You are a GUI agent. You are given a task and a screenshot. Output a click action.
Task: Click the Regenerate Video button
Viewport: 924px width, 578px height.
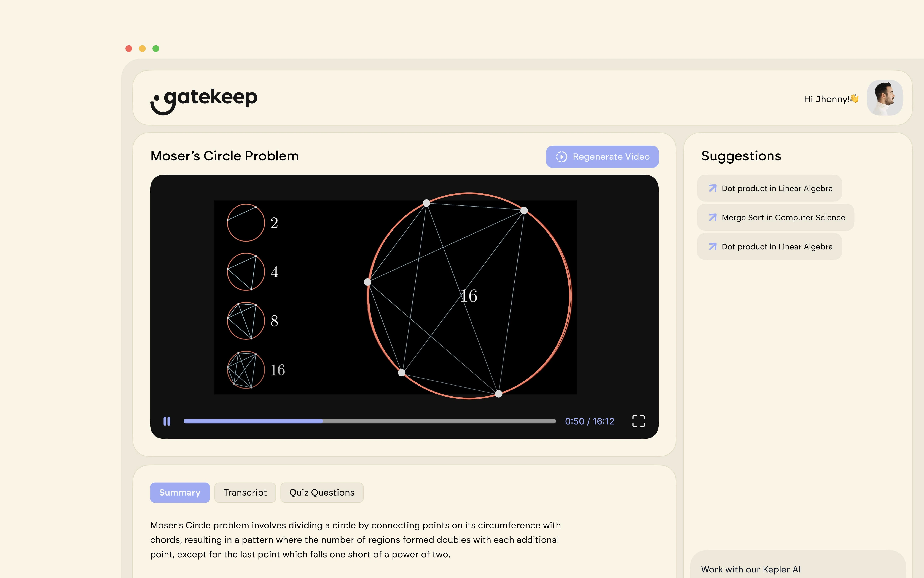click(x=602, y=157)
